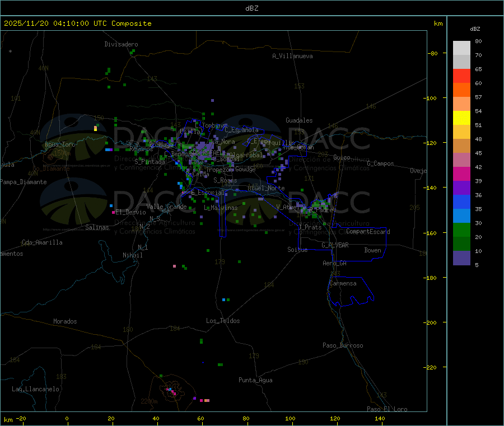Viewport: 504px width, 426px height.
Task: Select the Atuel_Norte label
Action: click(266, 188)
